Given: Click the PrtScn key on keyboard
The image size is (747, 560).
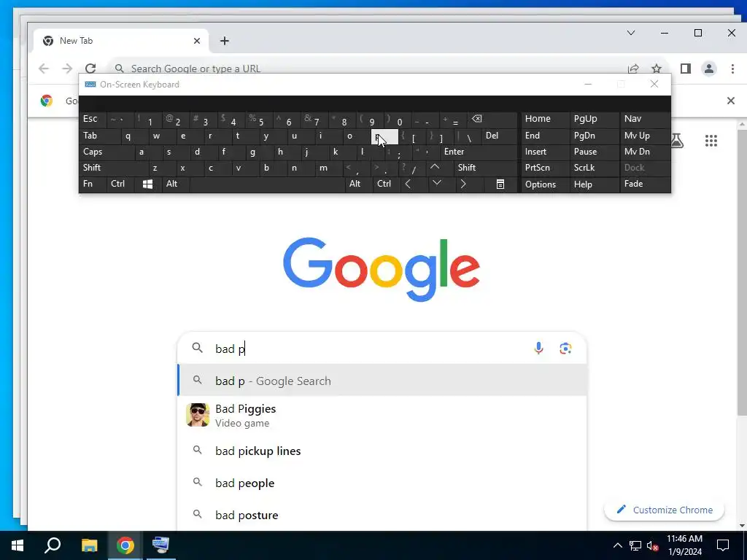Looking at the screenshot, I should point(546,168).
